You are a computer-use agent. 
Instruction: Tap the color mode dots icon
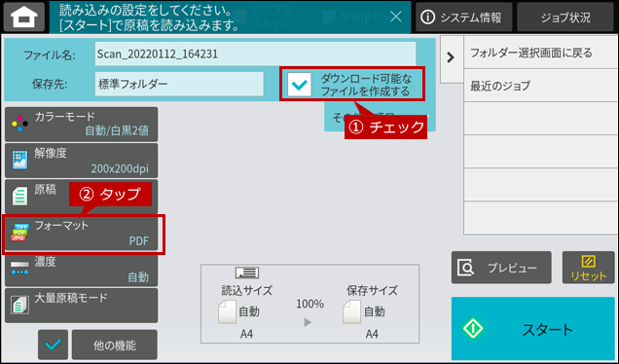[x=19, y=124]
